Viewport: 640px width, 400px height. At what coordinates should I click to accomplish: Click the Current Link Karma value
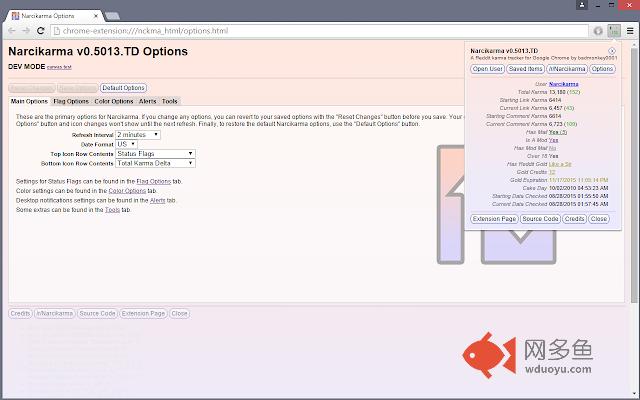561,108
